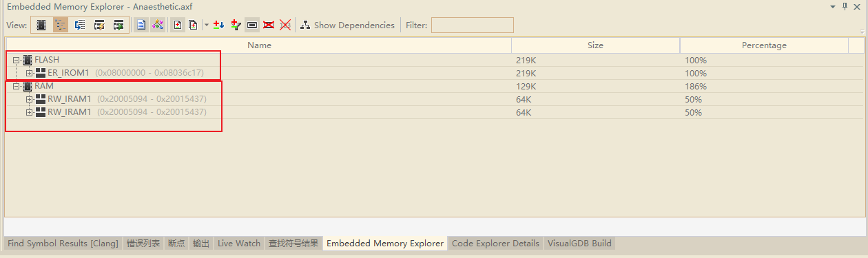Click the 0x08000000 - 0x08036c17 address range
Screen dimensions: 868x258
149,73
